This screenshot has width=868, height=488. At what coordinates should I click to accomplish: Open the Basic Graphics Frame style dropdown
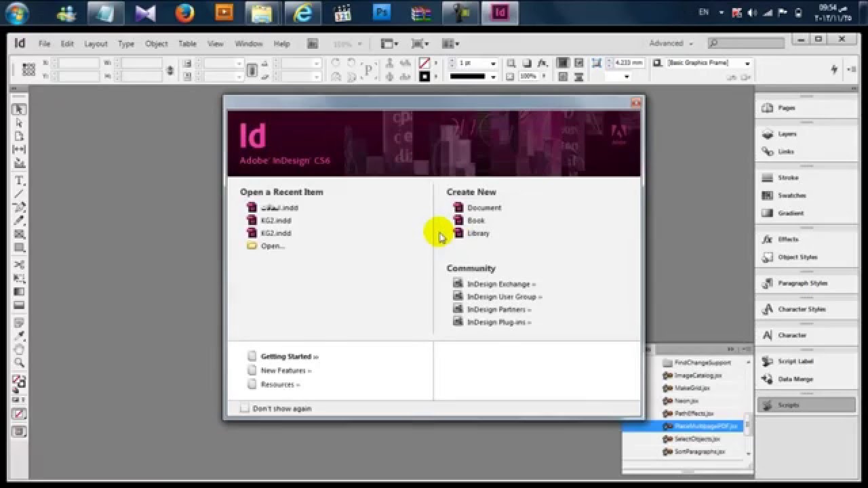[747, 63]
